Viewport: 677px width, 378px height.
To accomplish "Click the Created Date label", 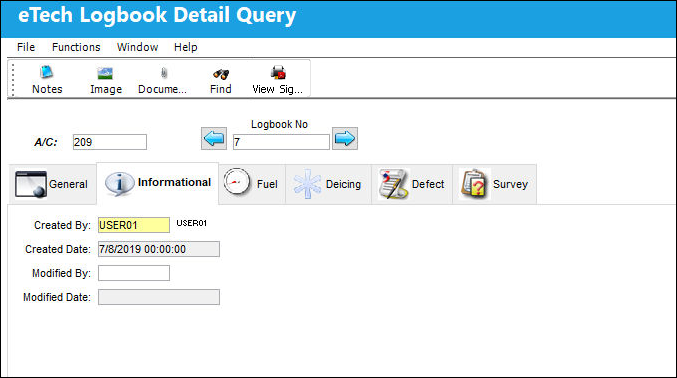I will pyautogui.click(x=58, y=249).
